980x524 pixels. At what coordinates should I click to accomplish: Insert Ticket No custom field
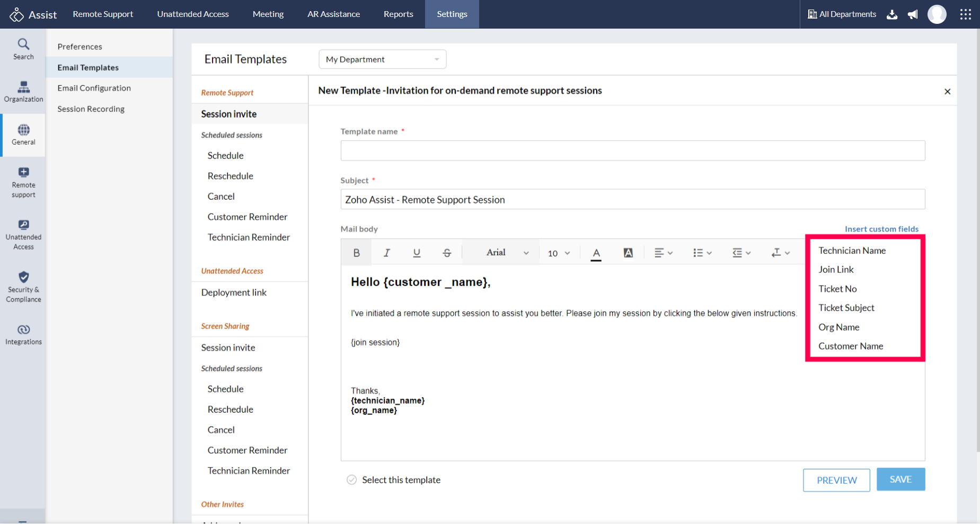click(837, 289)
